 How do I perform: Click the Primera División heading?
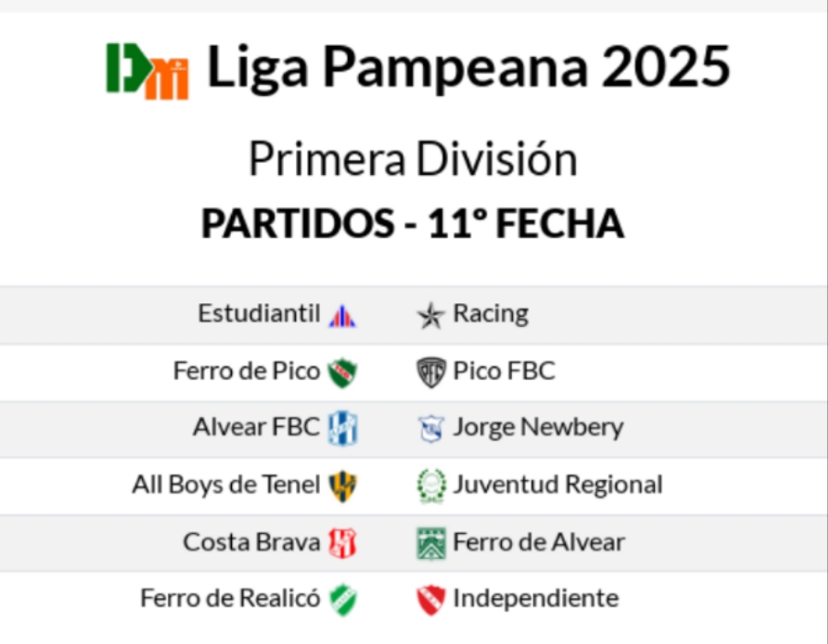coord(413,159)
